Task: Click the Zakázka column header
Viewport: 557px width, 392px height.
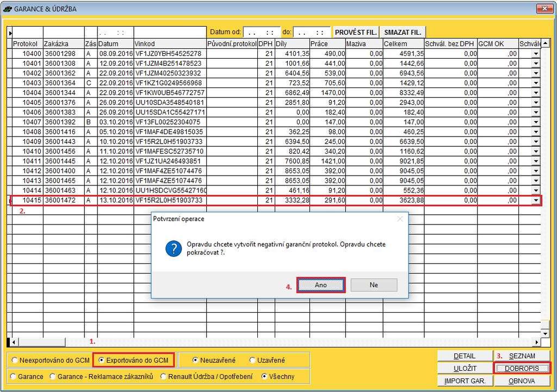Action: (64, 43)
